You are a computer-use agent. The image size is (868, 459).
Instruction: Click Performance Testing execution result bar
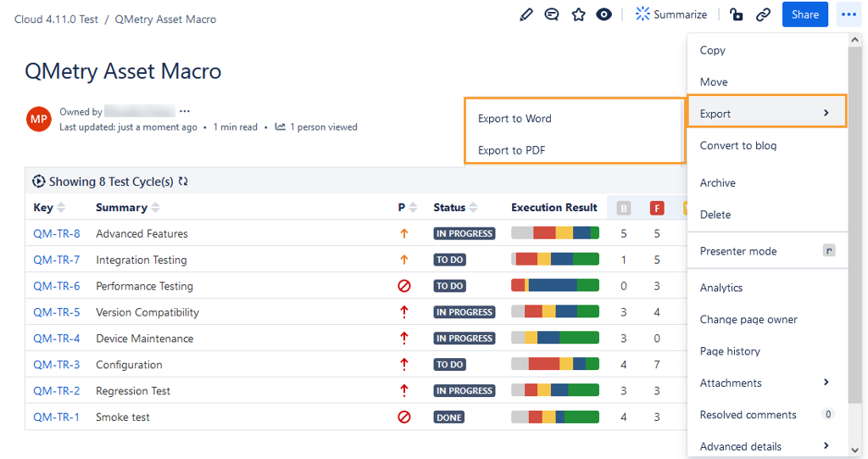555,285
